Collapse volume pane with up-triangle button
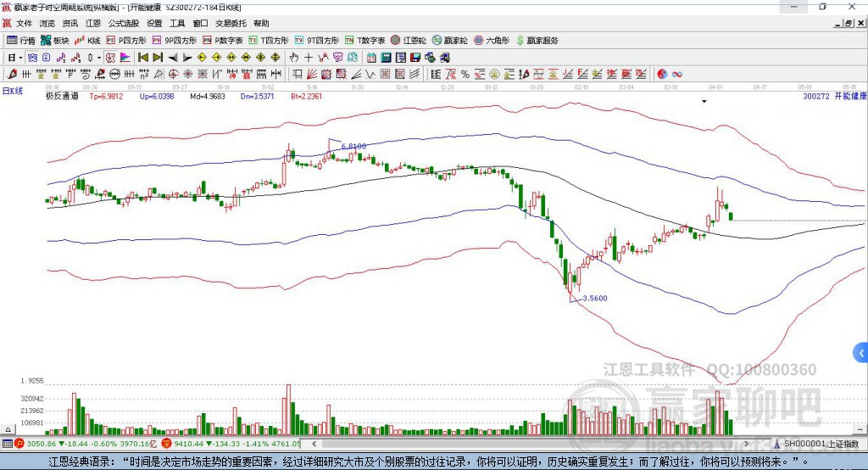This screenshot has height=470, width=868. click(8, 429)
